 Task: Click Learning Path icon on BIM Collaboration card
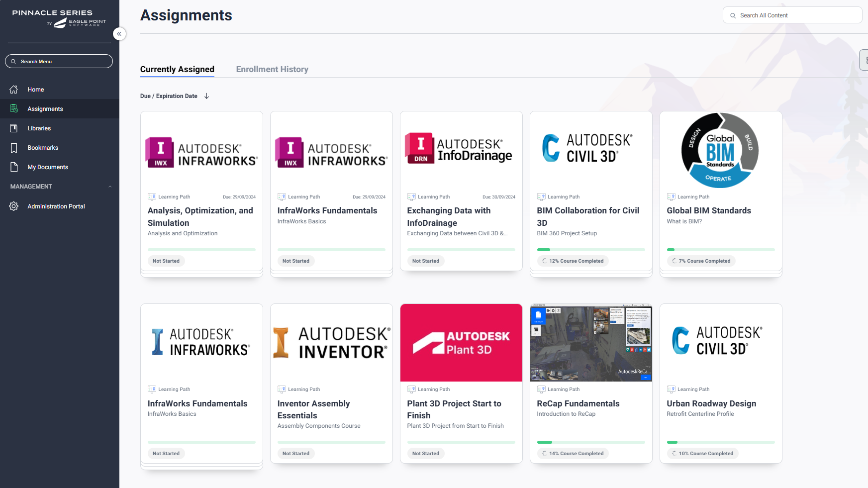(541, 197)
